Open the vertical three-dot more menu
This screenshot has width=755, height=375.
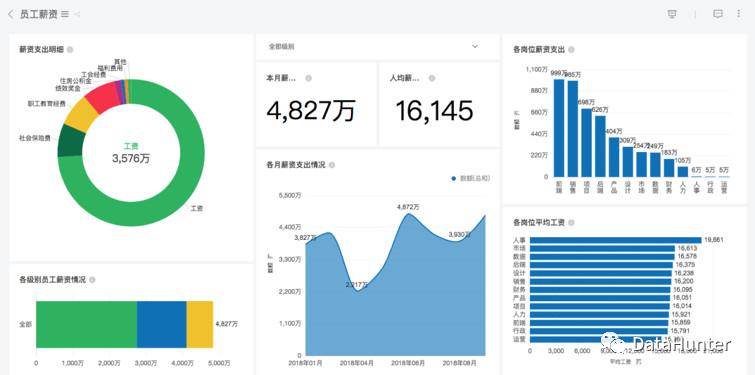[x=739, y=14]
